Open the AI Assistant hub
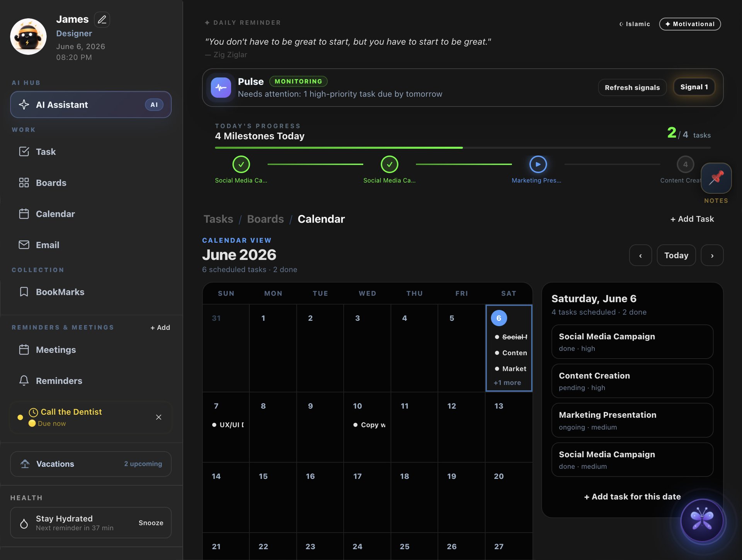The width and height of the screenshot is (742, 560). [91, 104]
